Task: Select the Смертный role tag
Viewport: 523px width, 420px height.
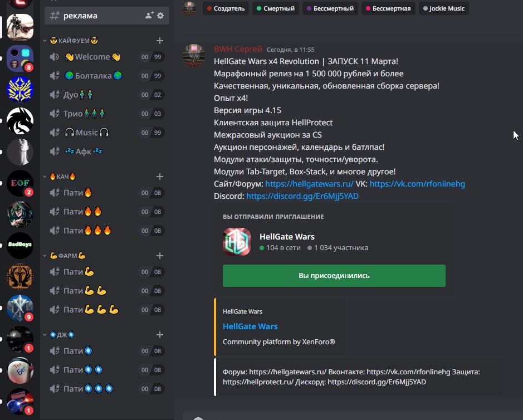Action: click(x=276, y=8)
